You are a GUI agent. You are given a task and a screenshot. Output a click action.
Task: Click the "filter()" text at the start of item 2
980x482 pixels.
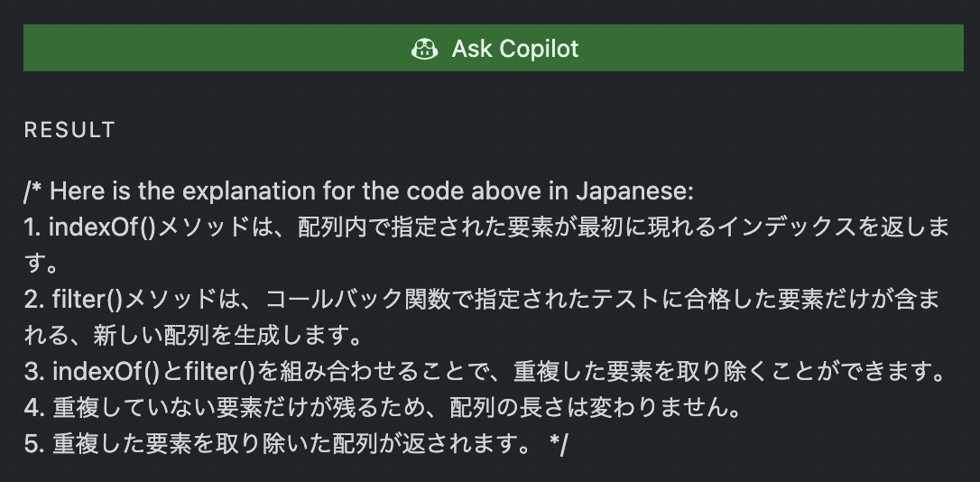tap(88, 300)
